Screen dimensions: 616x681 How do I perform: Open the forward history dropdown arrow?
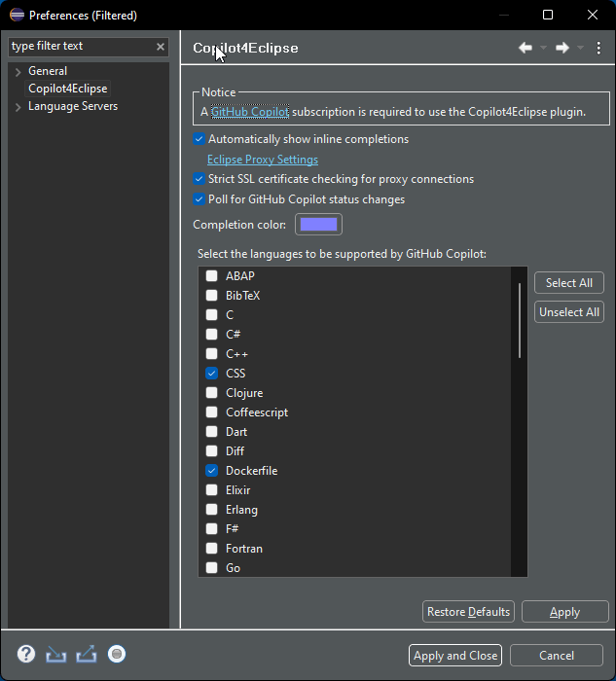pyautogui.click(x=580, y=48)
